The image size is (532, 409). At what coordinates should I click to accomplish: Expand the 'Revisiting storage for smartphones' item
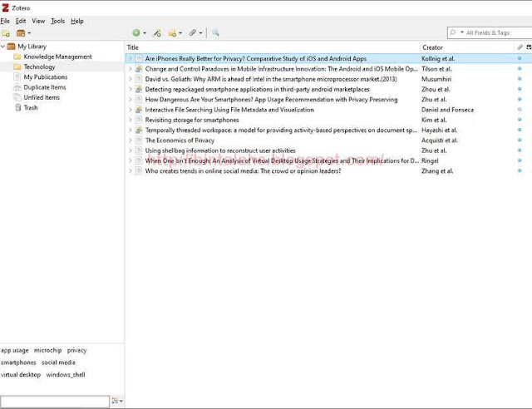pyautogui.click(x=131, y=120)
